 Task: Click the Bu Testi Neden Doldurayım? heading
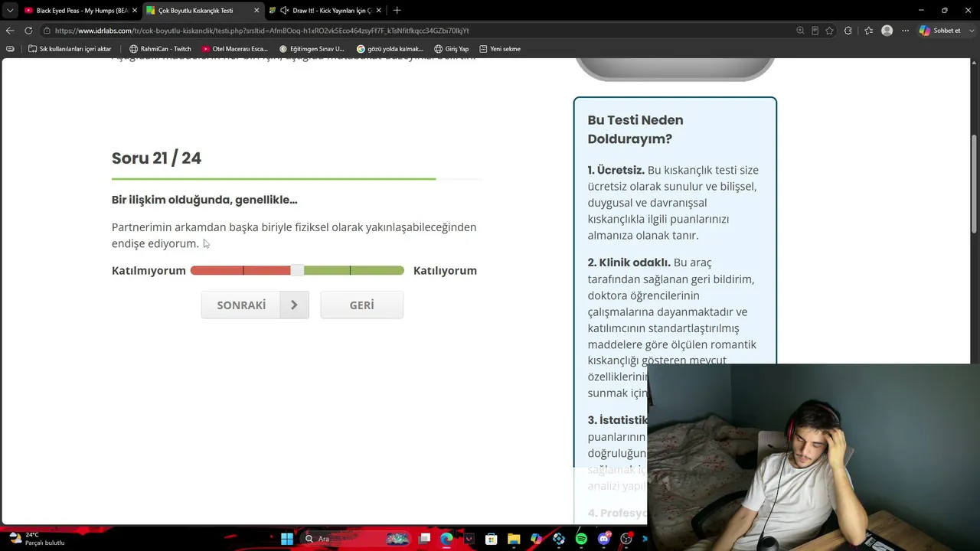(x=635, y=129)
